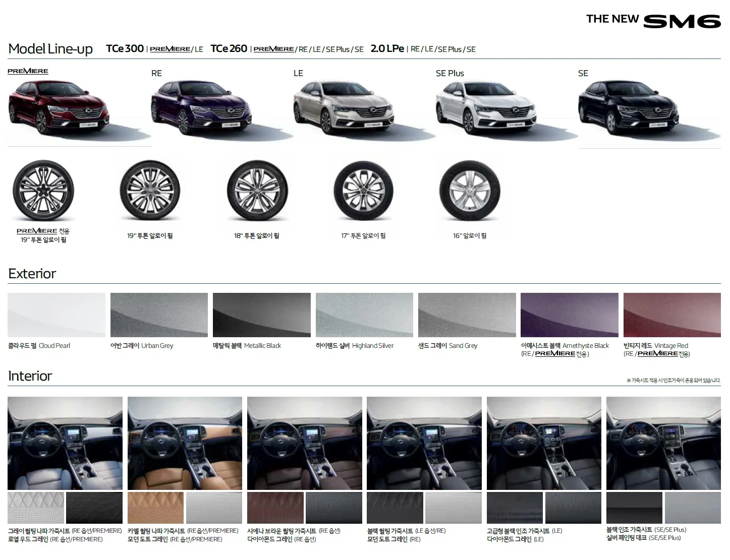Click the 18" 투톤 알로이 휠 image
730x560 pixels.
(257, 191)
